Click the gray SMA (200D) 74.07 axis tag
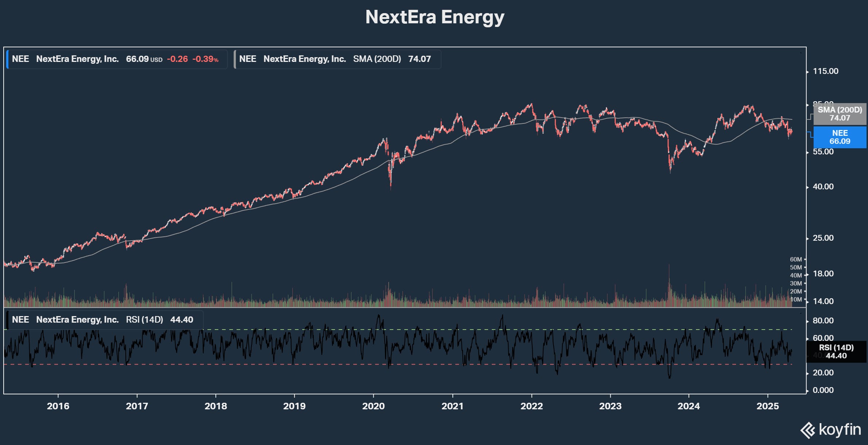Screen dimensions: 868x445 pos(840,114)
